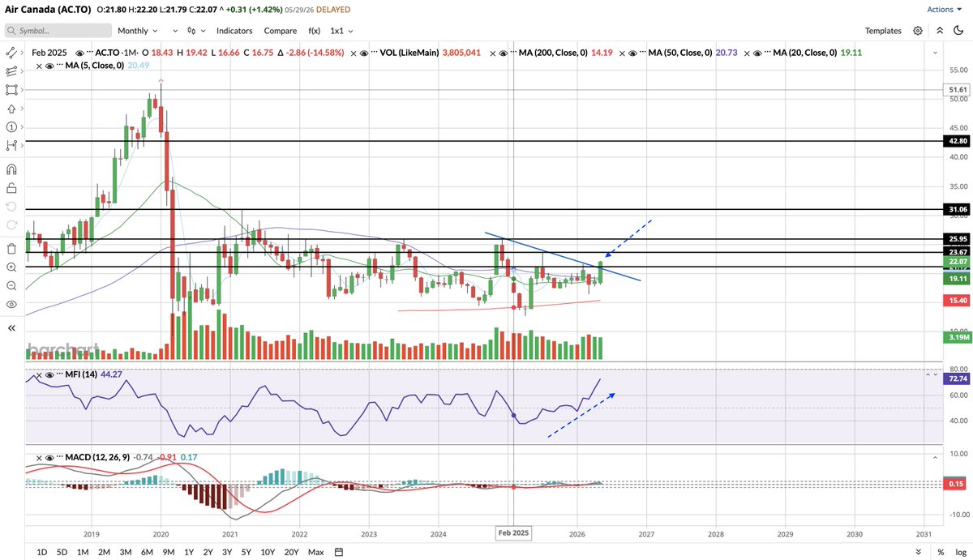
Task: Select the measure range tool
Action: pyautogui.click(x=11, y=147)
